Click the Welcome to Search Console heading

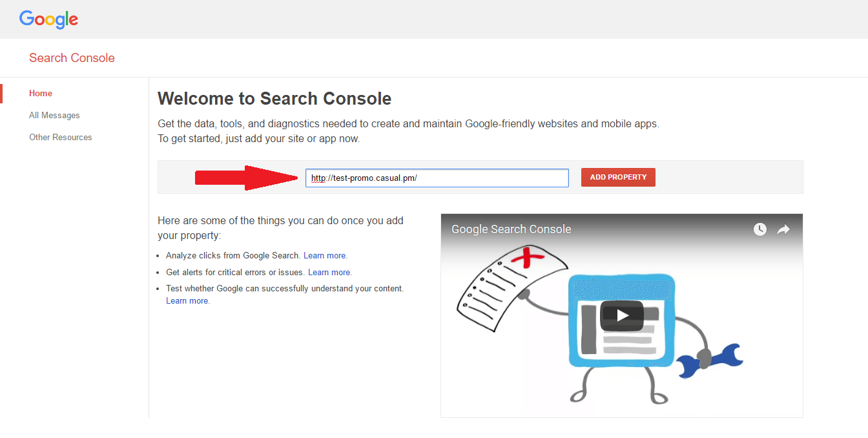point(274,99)
